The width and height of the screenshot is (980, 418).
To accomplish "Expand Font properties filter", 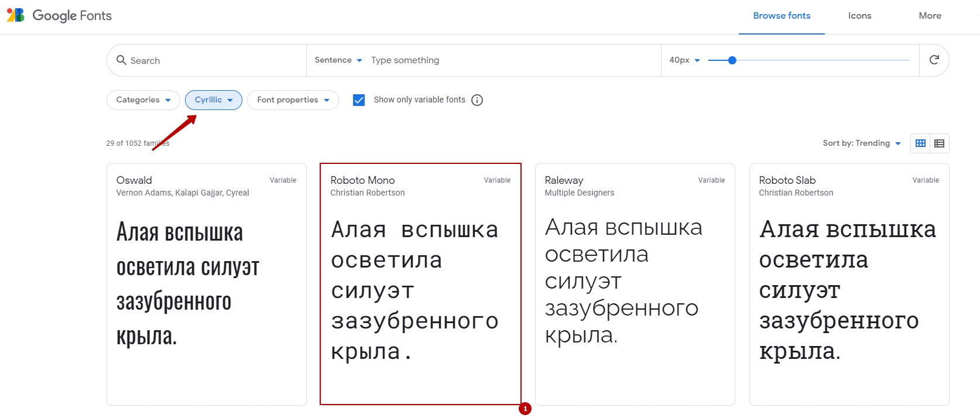I will [x=293, y=100].
